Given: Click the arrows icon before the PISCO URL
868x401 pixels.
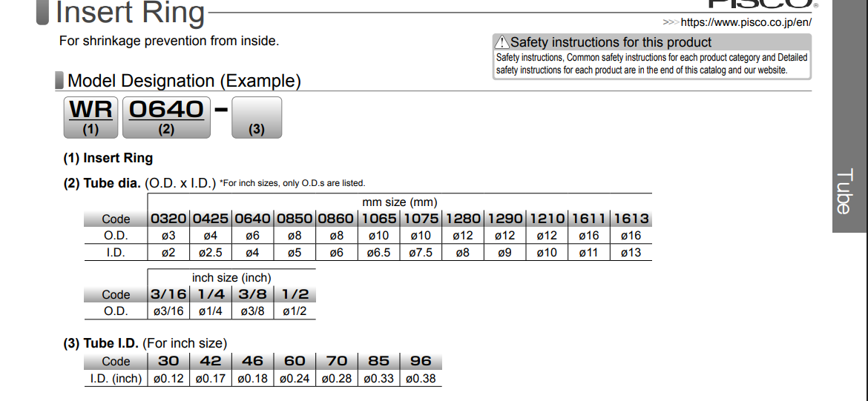Looking at the screenshot, I should click(x=671, y=22).
